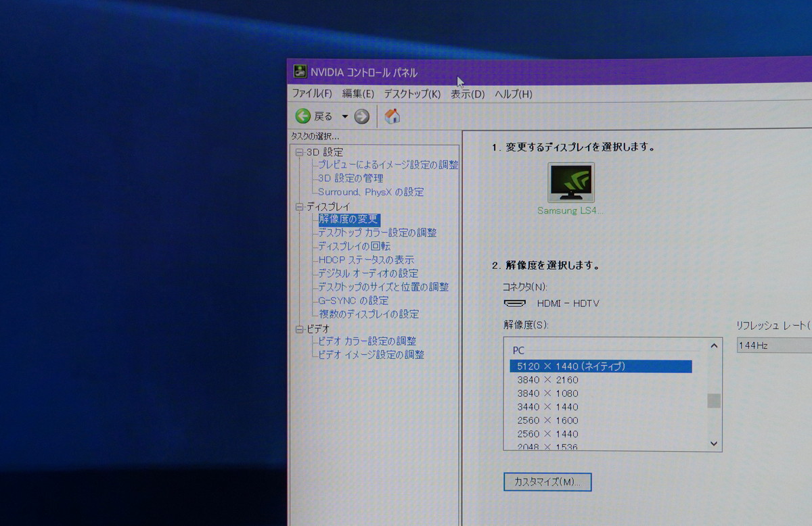This screenshot has width=812, height=526.
Task: Open the リフレッシュ レート 144Hz dropdown
Action: point(773,345)
